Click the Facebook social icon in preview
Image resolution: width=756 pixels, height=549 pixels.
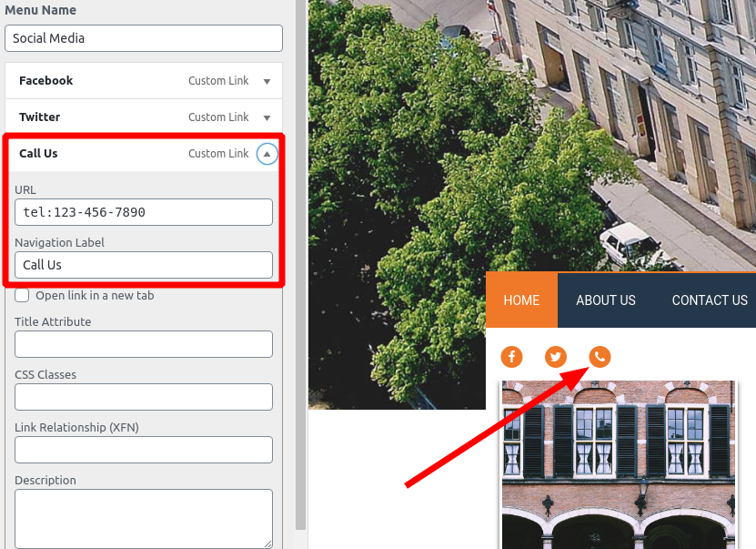511,357
